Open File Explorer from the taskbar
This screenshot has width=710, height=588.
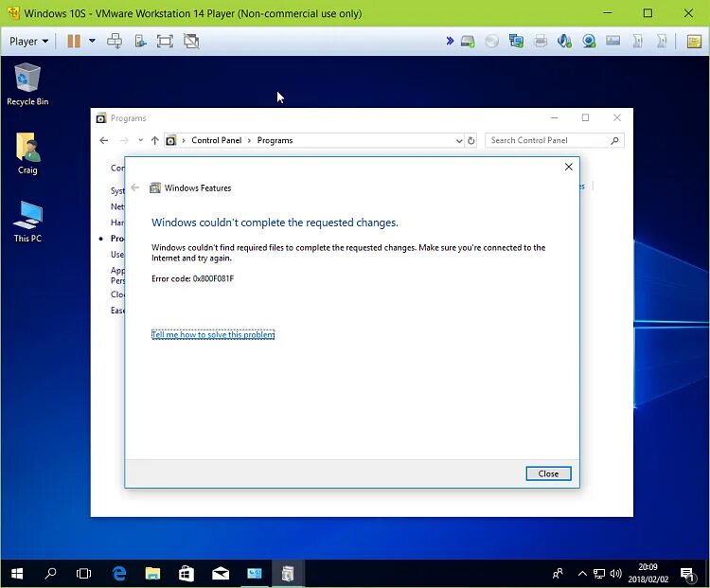click(152, 574)
